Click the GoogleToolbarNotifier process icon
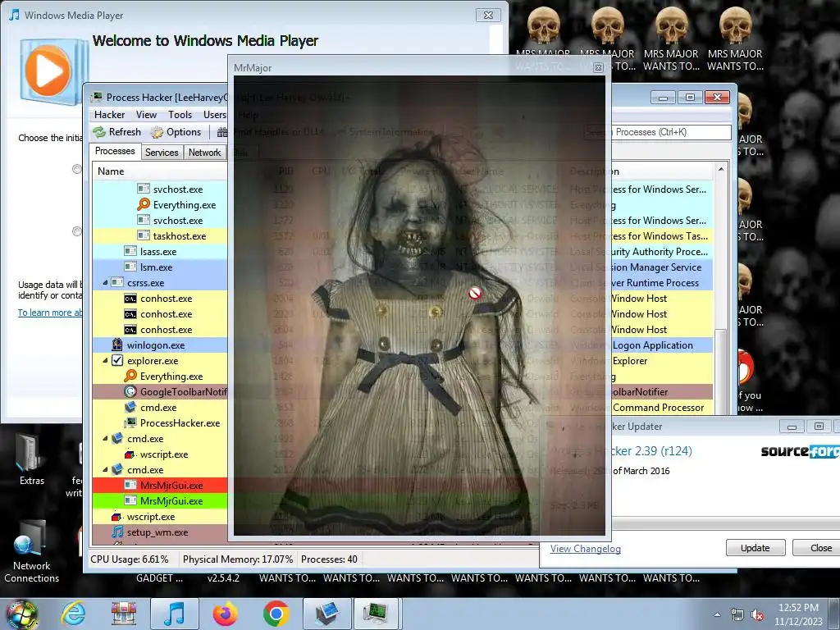This screenshot has height=630, width=840. click(x=130, y=391)
